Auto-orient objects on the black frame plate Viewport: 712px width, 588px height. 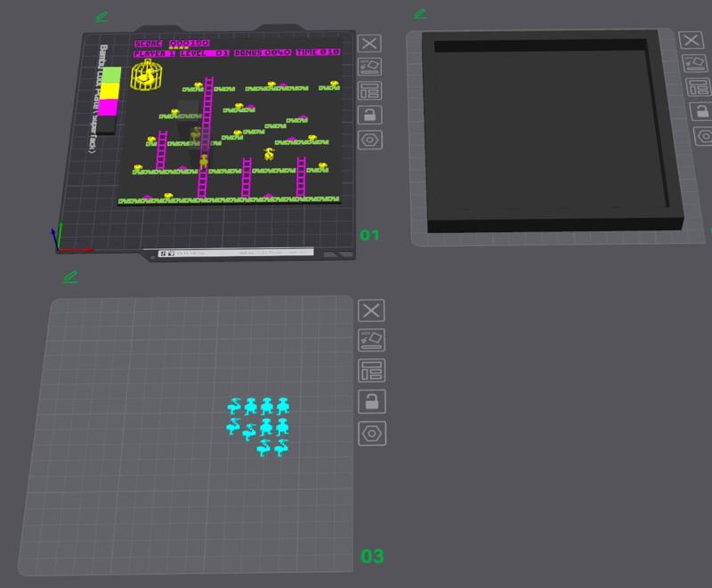tap(695, 63)
